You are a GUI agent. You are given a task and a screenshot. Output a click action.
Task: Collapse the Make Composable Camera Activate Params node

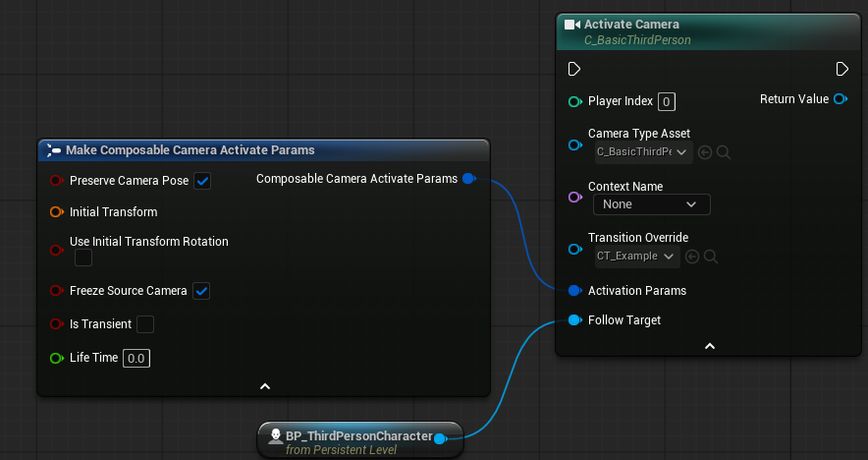tap(264, 386)
